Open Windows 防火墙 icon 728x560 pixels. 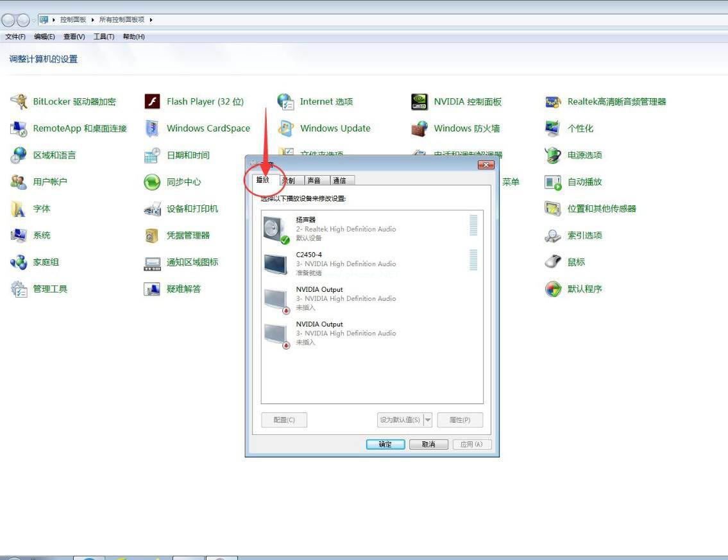point(419,128)
